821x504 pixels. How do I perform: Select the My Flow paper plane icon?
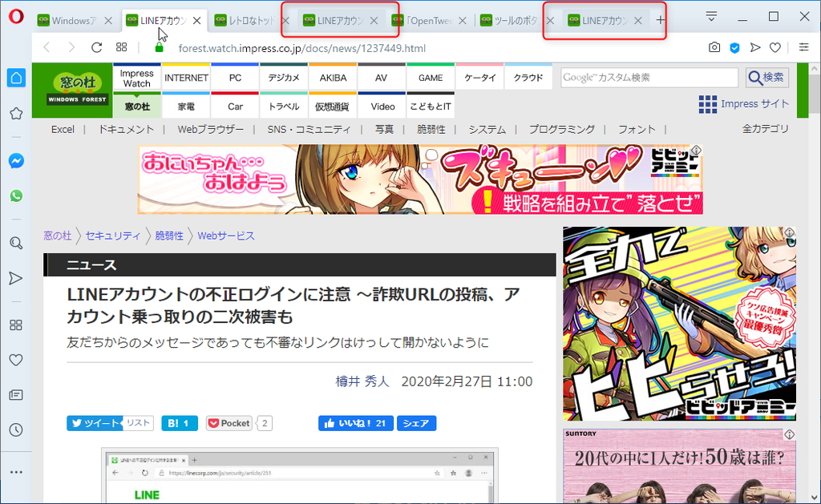[754, 47]
